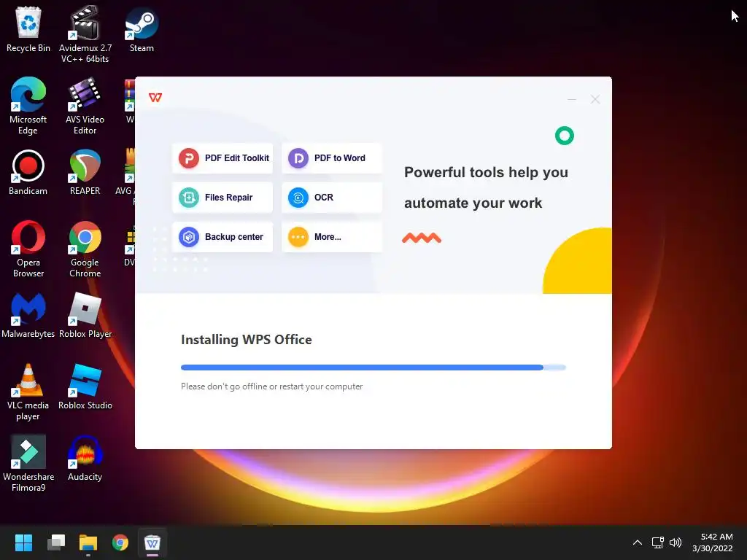Open Chrome from the taskbar
The width and height of the screenshot is (747, 560).
tap(120, 542)
